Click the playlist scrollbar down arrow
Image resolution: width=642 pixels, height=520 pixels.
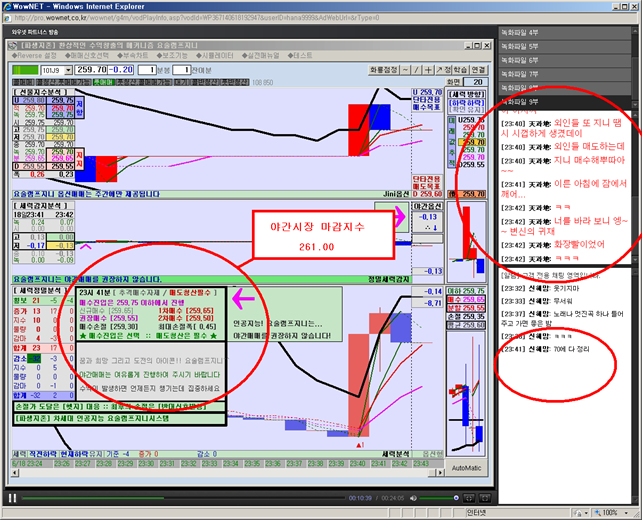[x=636, y=104]
